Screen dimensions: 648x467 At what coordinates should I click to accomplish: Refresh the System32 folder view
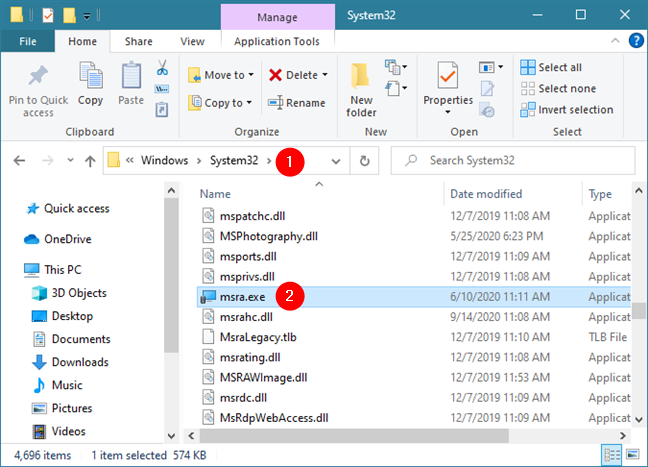click(364, 160)
